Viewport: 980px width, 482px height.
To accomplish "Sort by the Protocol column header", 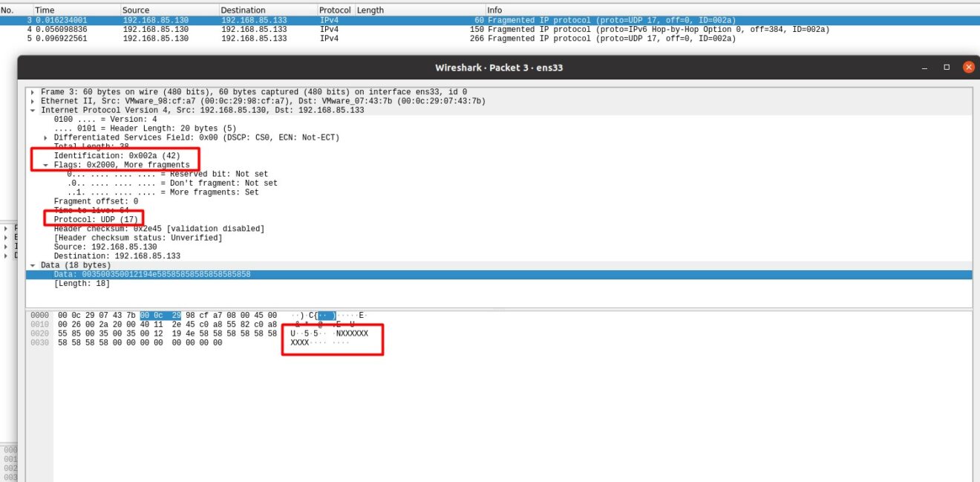I will (x=335, y=10).
